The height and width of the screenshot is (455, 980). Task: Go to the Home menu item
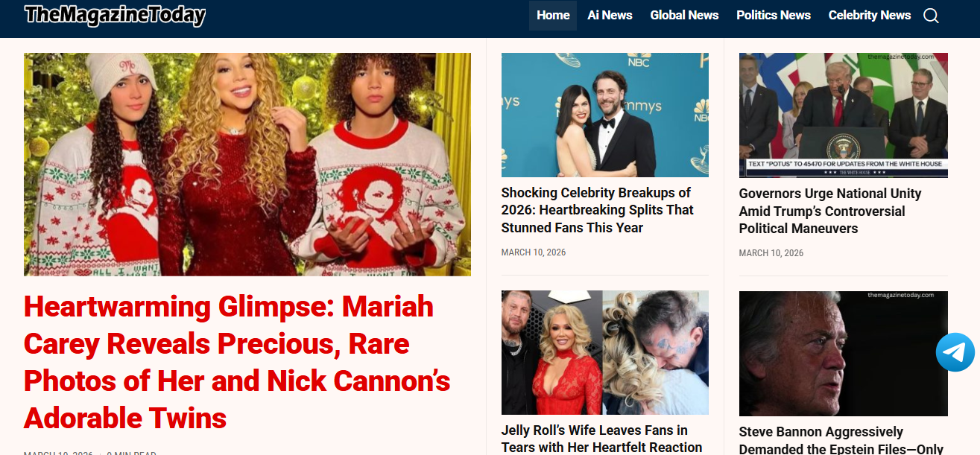pyautogui.click(x=553, y=16)
